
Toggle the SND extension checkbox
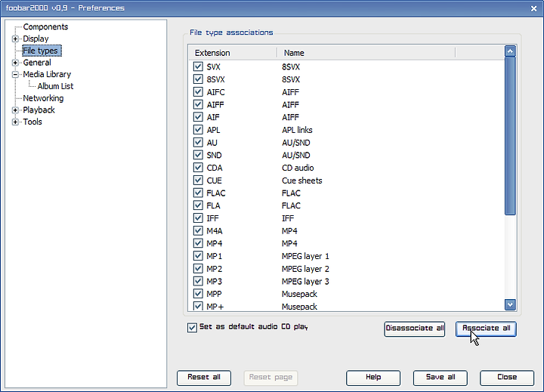coord(198,155)
